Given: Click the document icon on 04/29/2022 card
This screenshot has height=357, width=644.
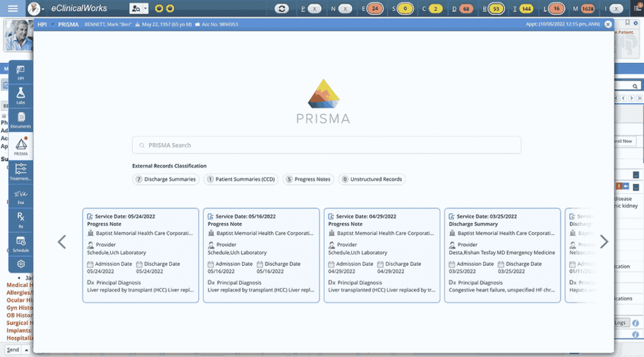Looking at the screenshot, I should pyautogui.click(x=331, y=217).
